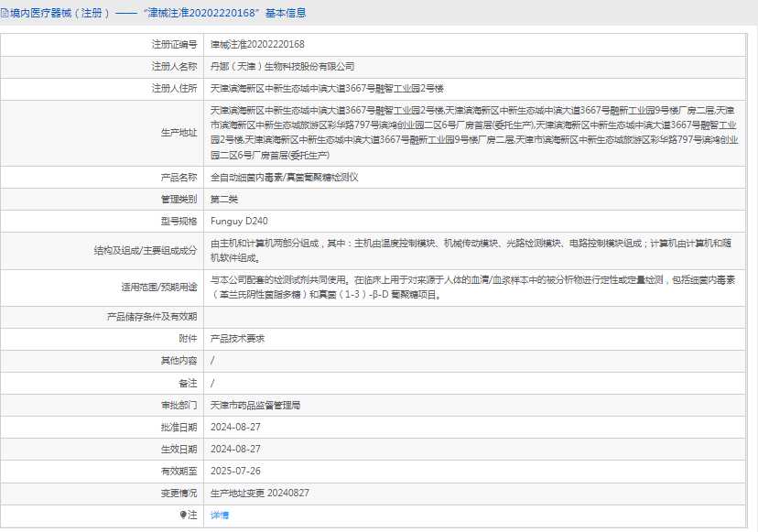Select the value 津械注准20202220168 in 注册证编号 row

coord(257,45)
